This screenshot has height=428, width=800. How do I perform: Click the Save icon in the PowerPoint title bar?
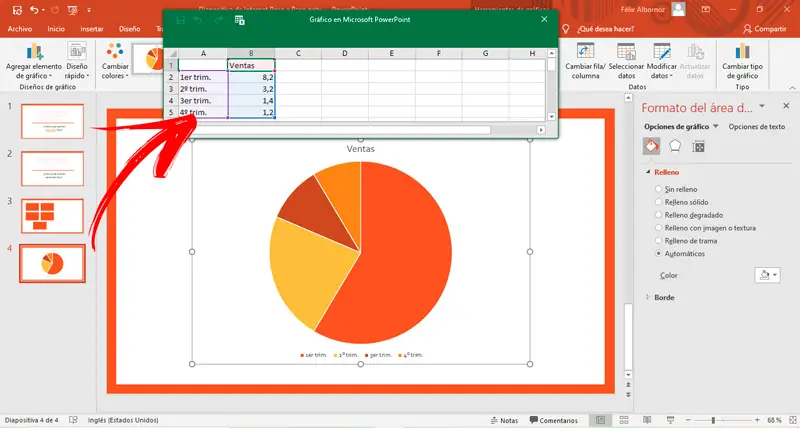coord(17,10)
